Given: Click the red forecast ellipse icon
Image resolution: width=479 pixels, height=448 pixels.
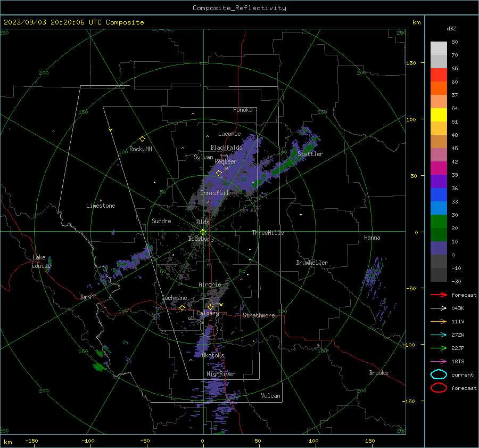Looking at the screenshot, I should (x=439, y=388).
